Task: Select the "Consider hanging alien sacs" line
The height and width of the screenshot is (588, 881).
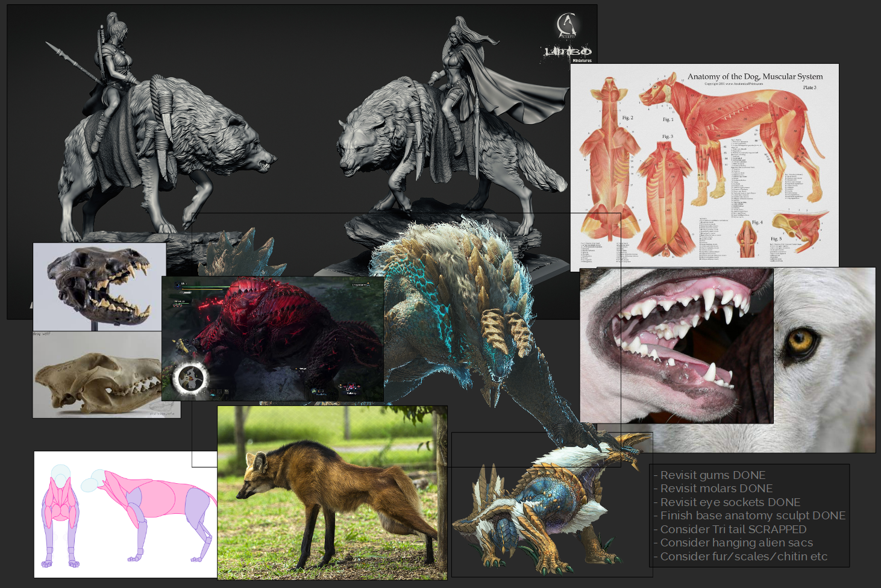Action: [736, 543]
